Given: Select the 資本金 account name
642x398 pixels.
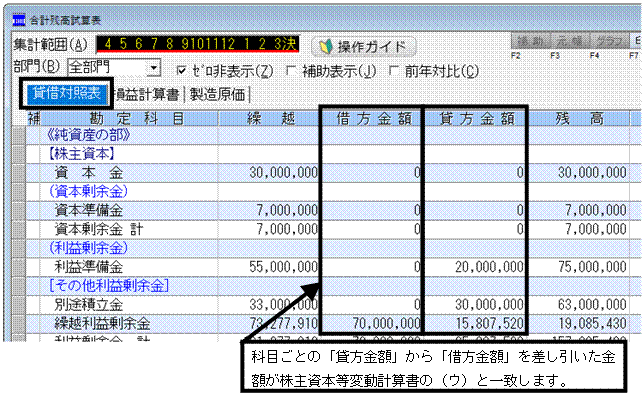Looking at the screenshot, I should coord(89,173).
